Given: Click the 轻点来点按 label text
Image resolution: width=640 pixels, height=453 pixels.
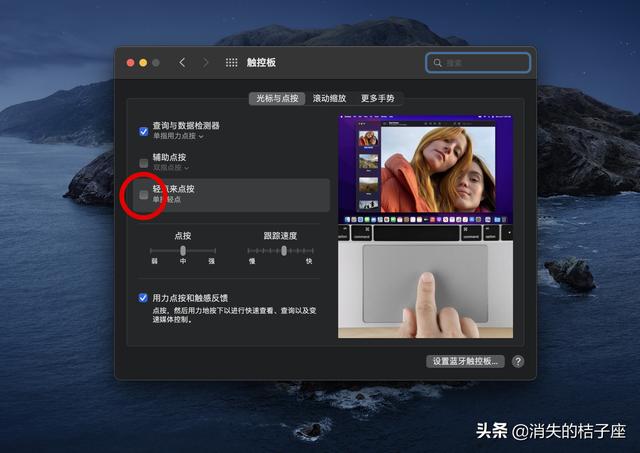Looking at the screenshot, I should (x=173, y=189).
